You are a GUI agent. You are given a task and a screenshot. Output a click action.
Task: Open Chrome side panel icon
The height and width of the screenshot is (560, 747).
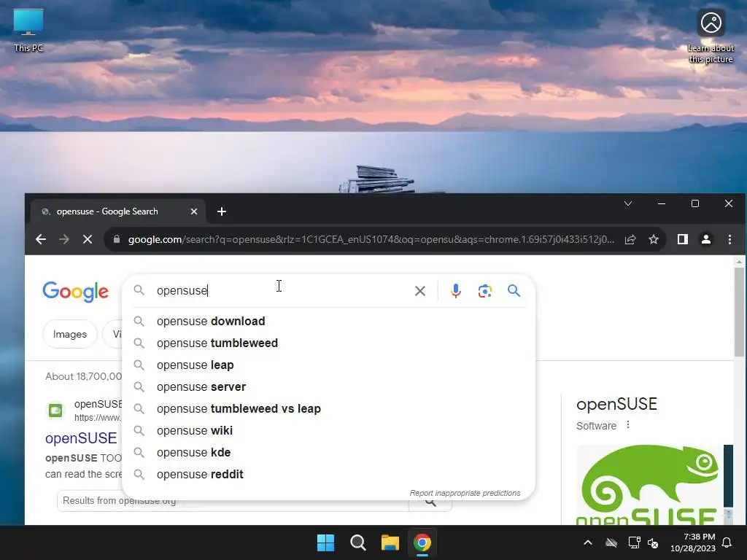[683, 239]
